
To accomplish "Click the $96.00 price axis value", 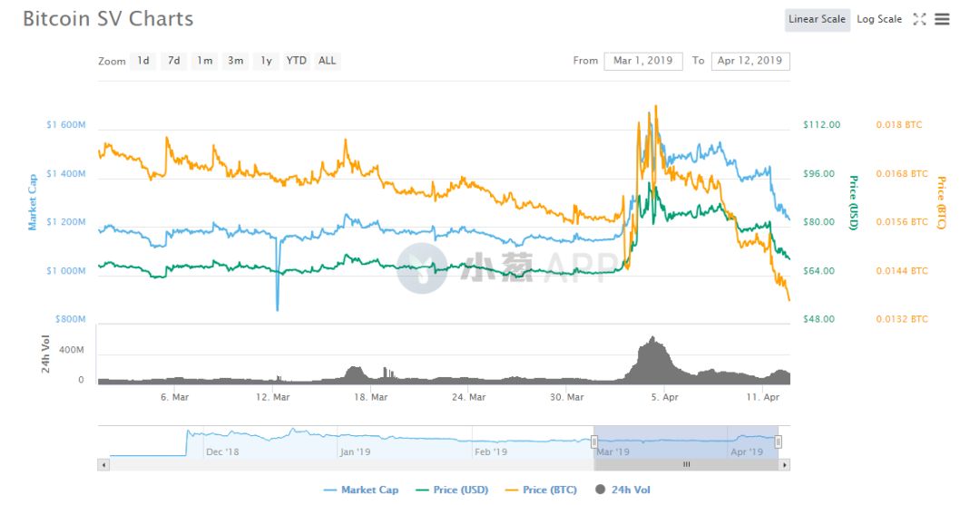I will tap(818, 173).
